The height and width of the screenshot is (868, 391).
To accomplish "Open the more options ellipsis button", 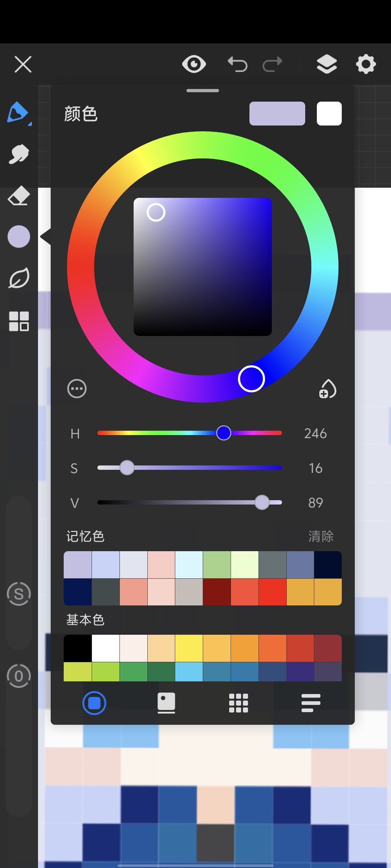I will point(77,389).
